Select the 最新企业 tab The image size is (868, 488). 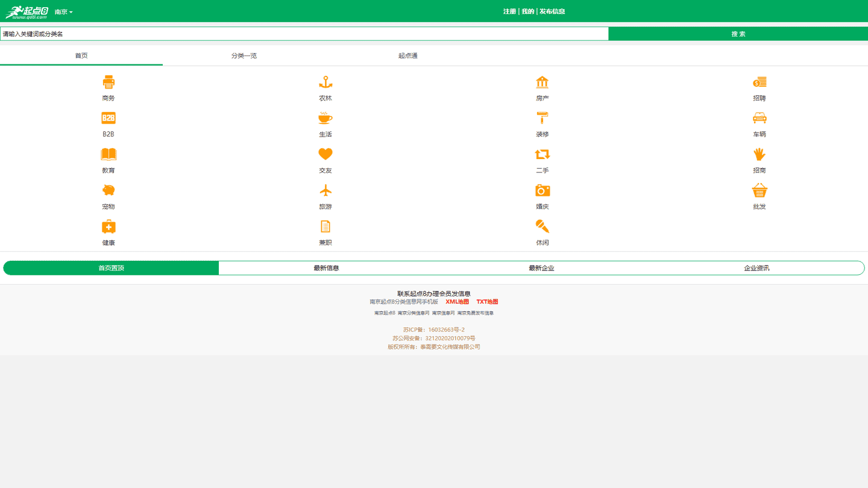pyautogui.click(x=541, y=268)
